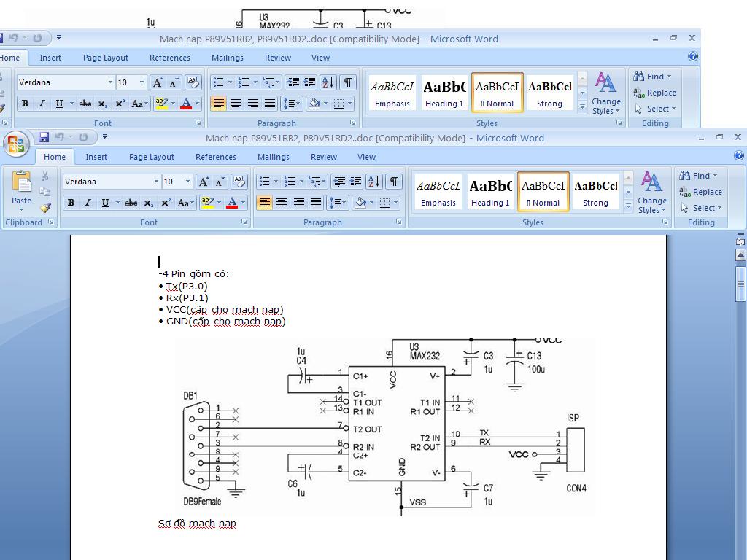Apply Heading 1 style in front window
The width and height of the screenshot is (747, 560).
tap(490, 192)
